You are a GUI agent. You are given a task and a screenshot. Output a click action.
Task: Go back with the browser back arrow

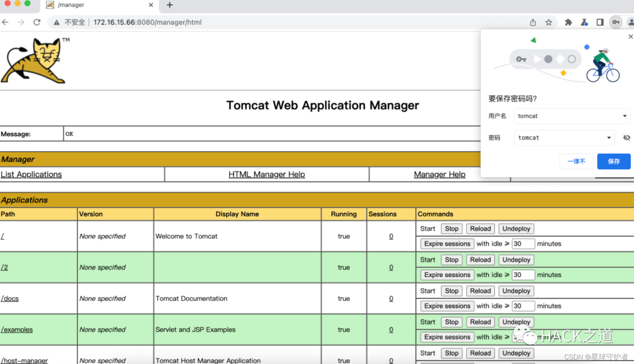coord(5,22)
